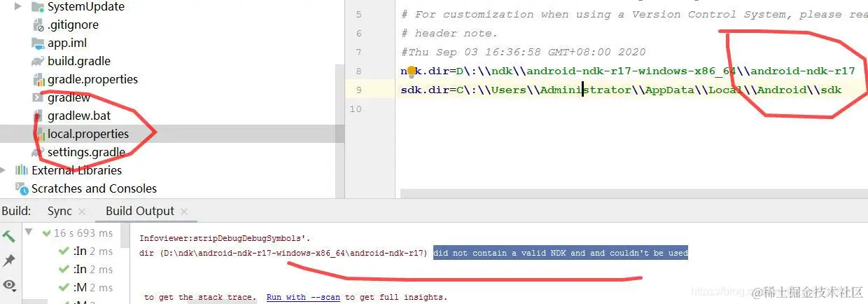Click the 'Infoviewer:stripDebugDebugSymbols' output line

coord(225,238)
